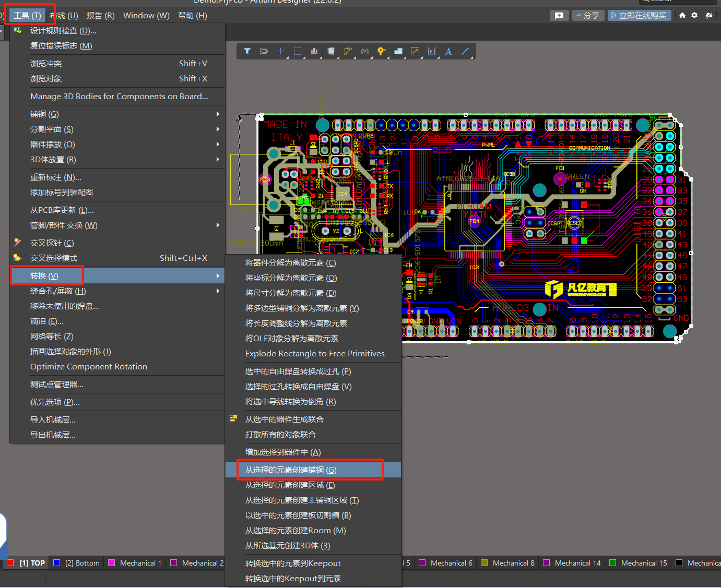Click the blue Bottom layer color swatch
Viewport: 721px width, 588px height.
[57, 563]
